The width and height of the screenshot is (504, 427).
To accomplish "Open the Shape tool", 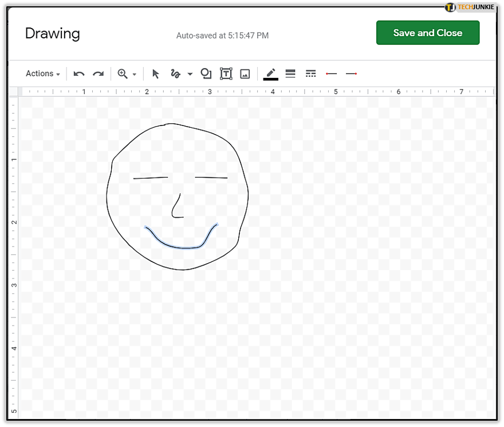I will pyautogui.click(x=206, y=73).
